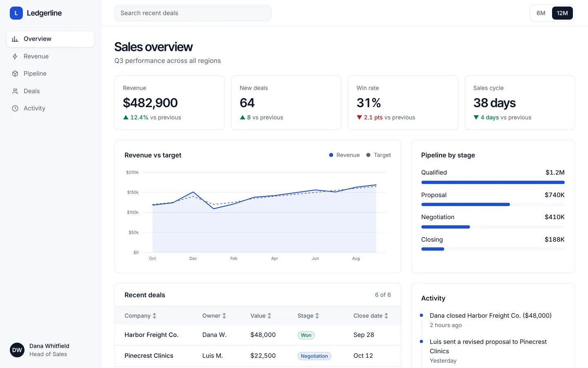Select the Won stage badge
Image resolution: width=588 pixels, height=368 pixels.
pyautogui.click(x=306, y=335)
